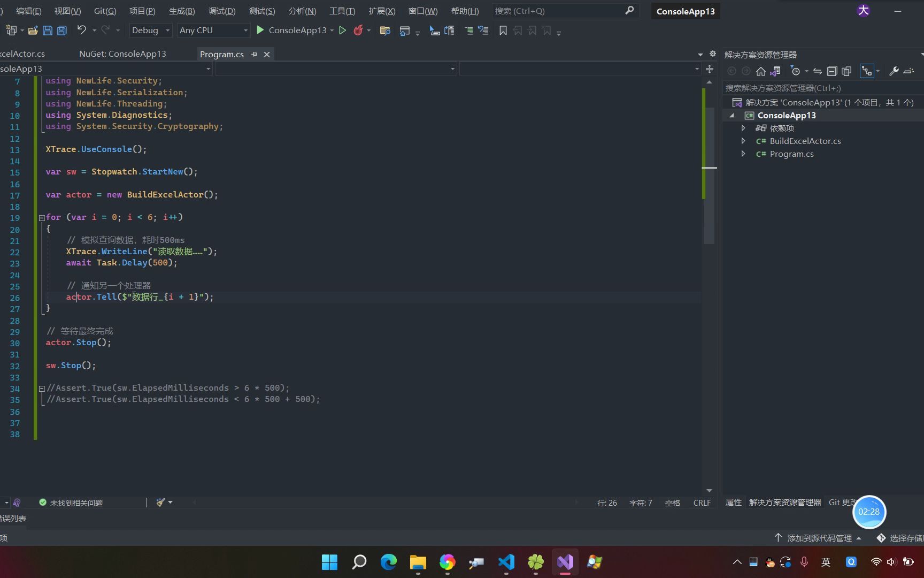Click the uncomment selected lines icon
This screenshot has height=578, width=924.
tap(483, 31)
